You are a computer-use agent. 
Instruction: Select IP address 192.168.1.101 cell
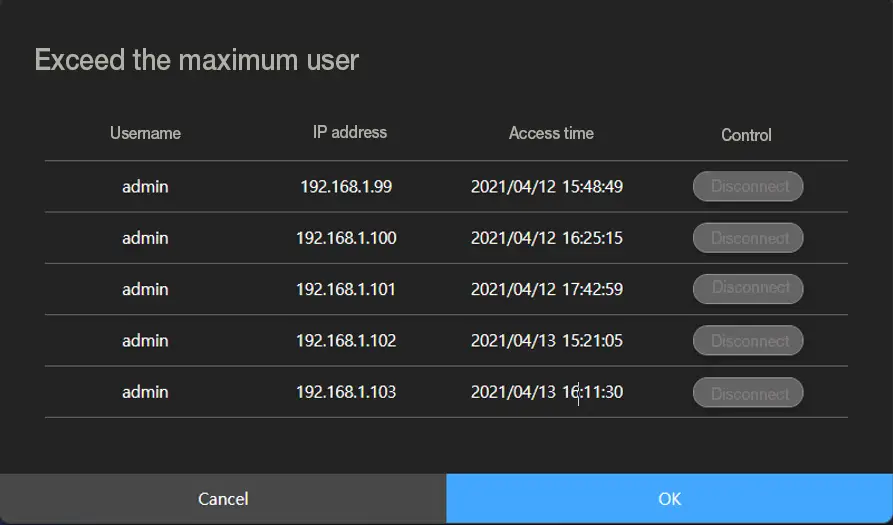(x=346, y=289)
